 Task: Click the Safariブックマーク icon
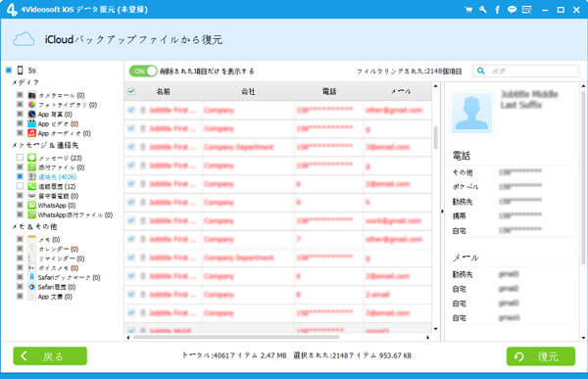[x=32, y=277]
